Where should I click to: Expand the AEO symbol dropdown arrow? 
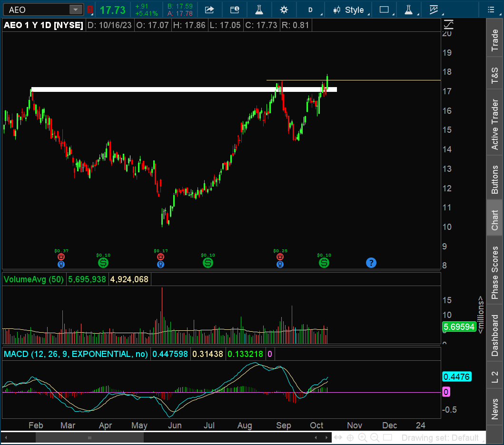(76, 10)
